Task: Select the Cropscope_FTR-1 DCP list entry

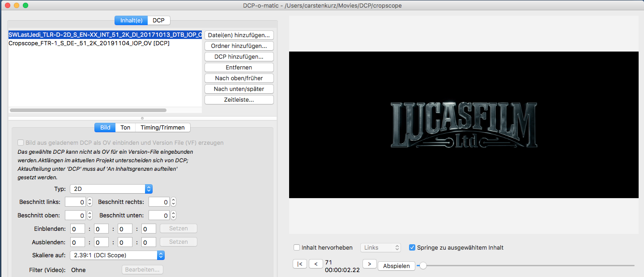Action: (89, 43)
